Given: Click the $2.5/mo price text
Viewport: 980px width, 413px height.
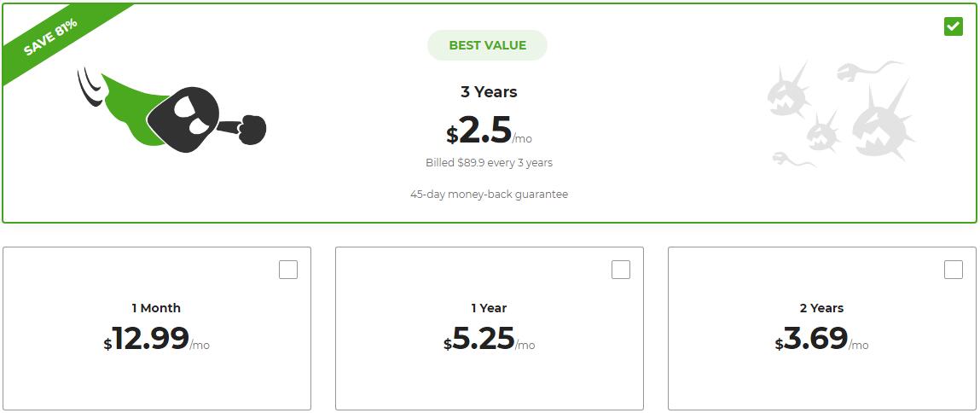Looking at the screenshot, I should tap(489, 131).
